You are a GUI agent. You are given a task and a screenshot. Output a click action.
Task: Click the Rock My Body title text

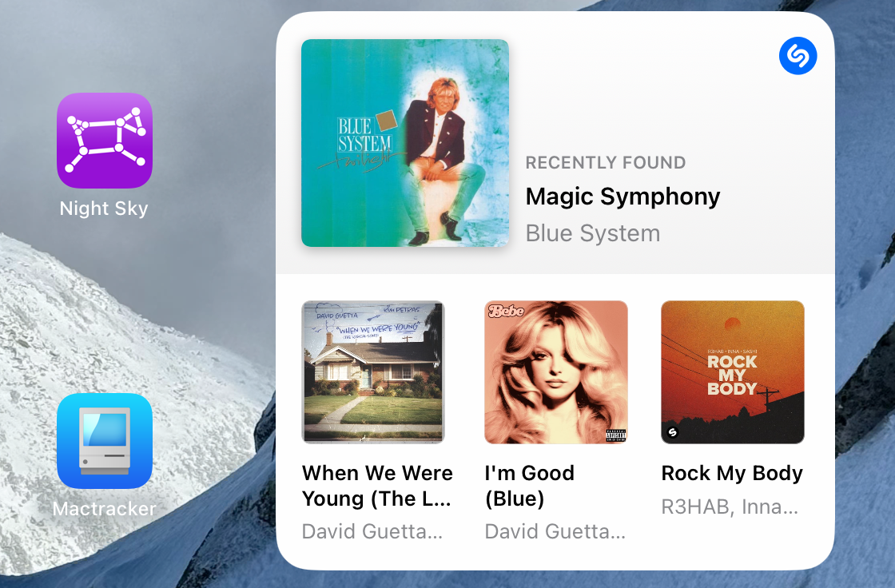(x=732, y=473)
